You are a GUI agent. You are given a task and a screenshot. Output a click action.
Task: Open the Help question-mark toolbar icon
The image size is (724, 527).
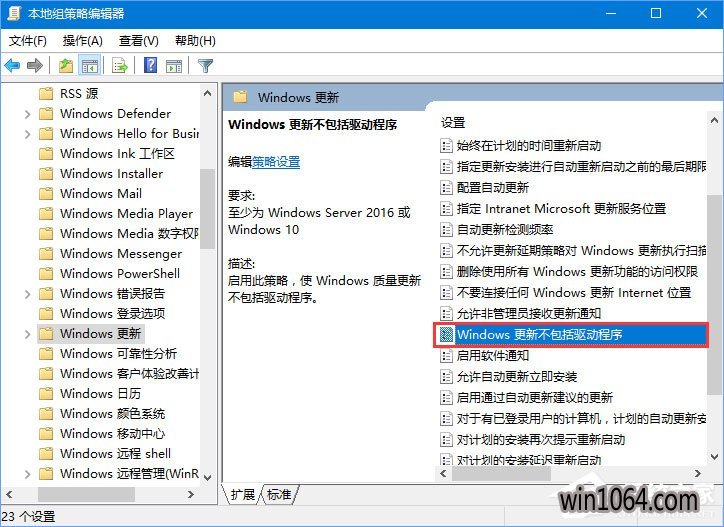coord(151,65)
